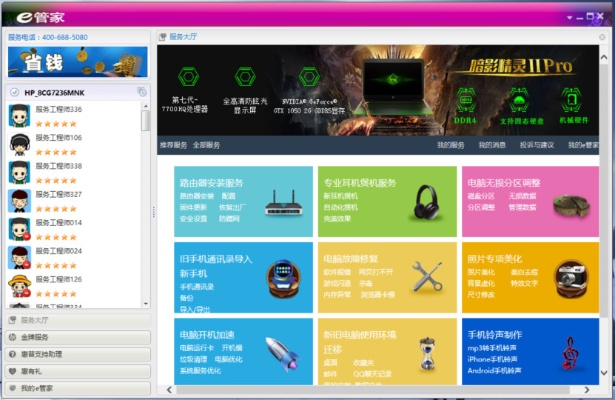Open 我的服务 in the navigation bar
This screenshot has height=400, width=615.
click(x=451, y=145)
